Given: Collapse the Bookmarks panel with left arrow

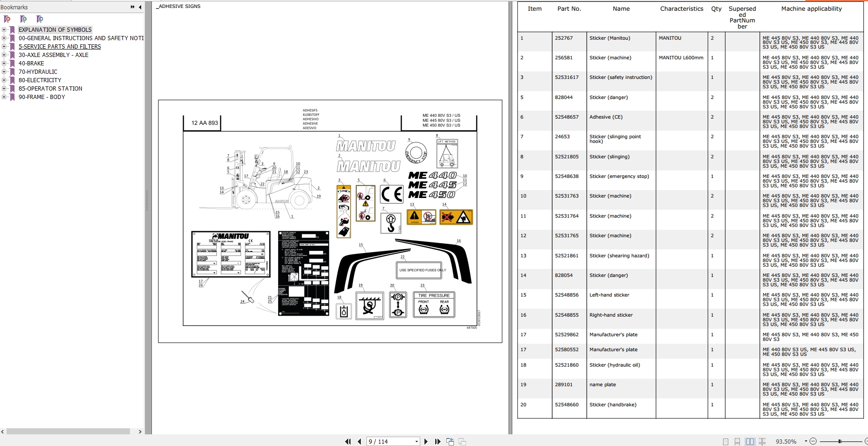Looking at the screenshot, I should tap(140, 7).
